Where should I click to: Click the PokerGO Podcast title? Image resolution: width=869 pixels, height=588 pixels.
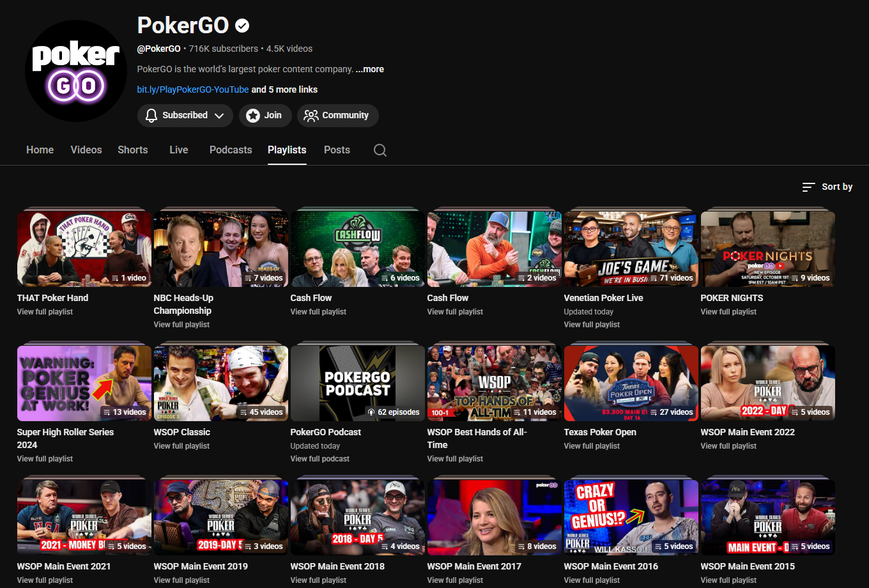click(x=325, y=432)
